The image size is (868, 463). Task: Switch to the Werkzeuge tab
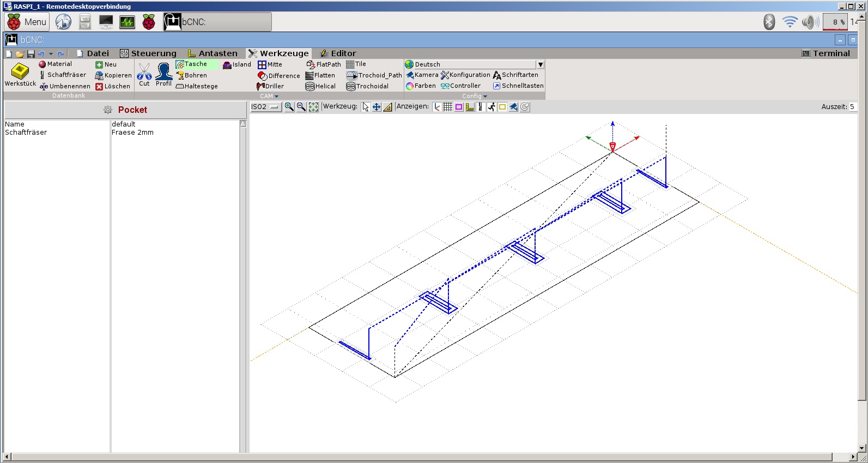point(278,53)
